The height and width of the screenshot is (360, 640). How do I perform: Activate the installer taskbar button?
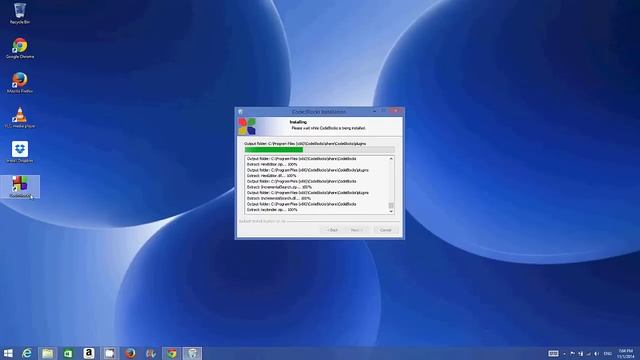(x=192, y=353)
